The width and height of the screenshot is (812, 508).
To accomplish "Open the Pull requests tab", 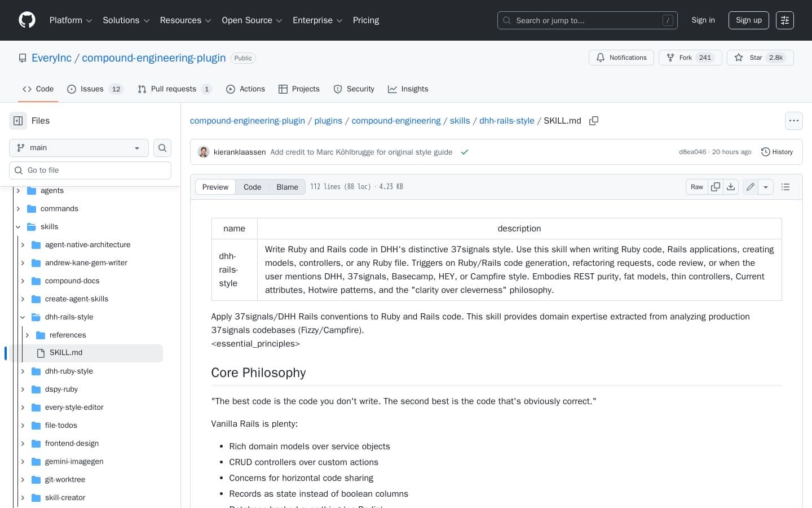I will pos(174,89).
